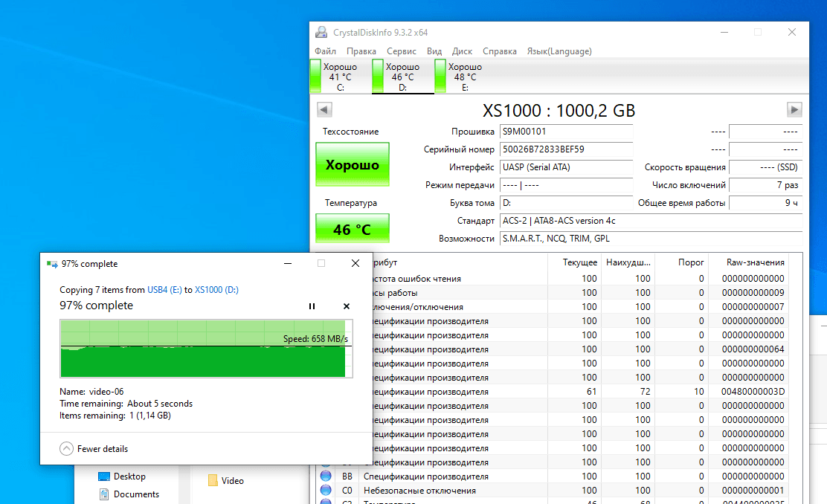Select the BB attribute status circle icon
The image size is (827, 504).
pyautogui.click(x=326, y=476)
